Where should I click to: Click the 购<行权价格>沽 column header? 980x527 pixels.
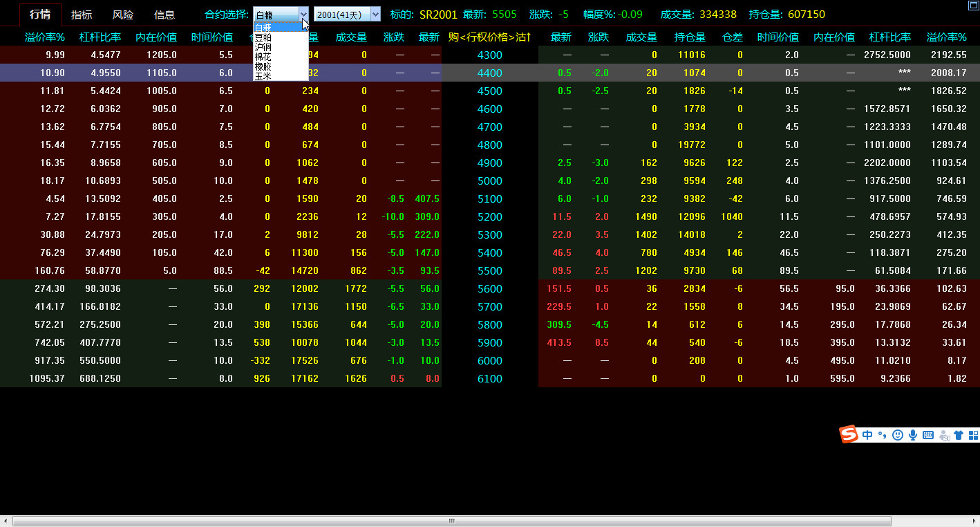coord(489,37)
